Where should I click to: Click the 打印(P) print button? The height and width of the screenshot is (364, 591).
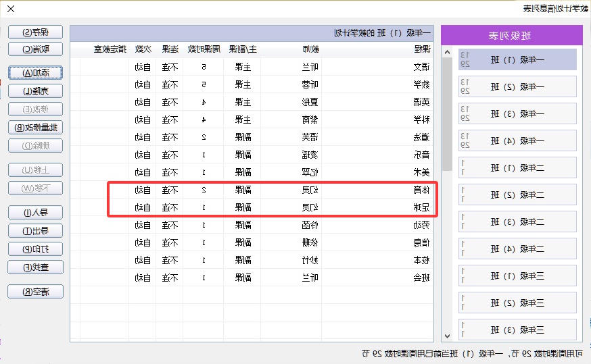point(35,249)
